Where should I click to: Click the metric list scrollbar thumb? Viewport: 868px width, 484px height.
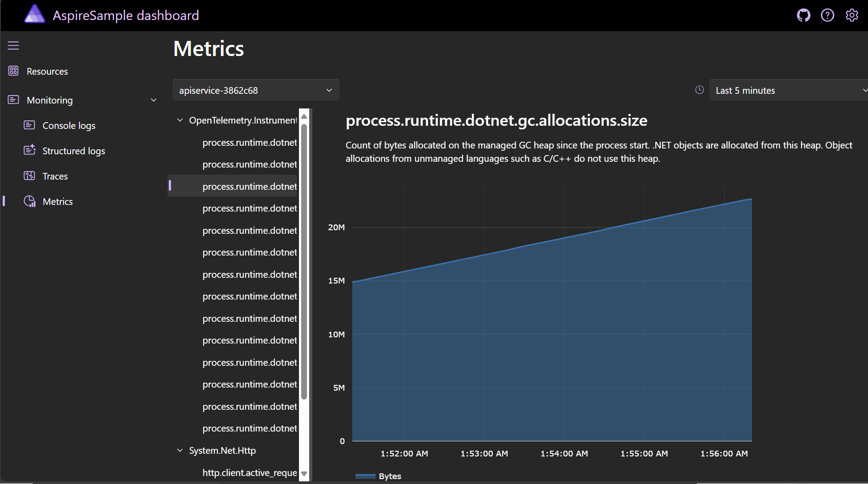pos(304,261)
